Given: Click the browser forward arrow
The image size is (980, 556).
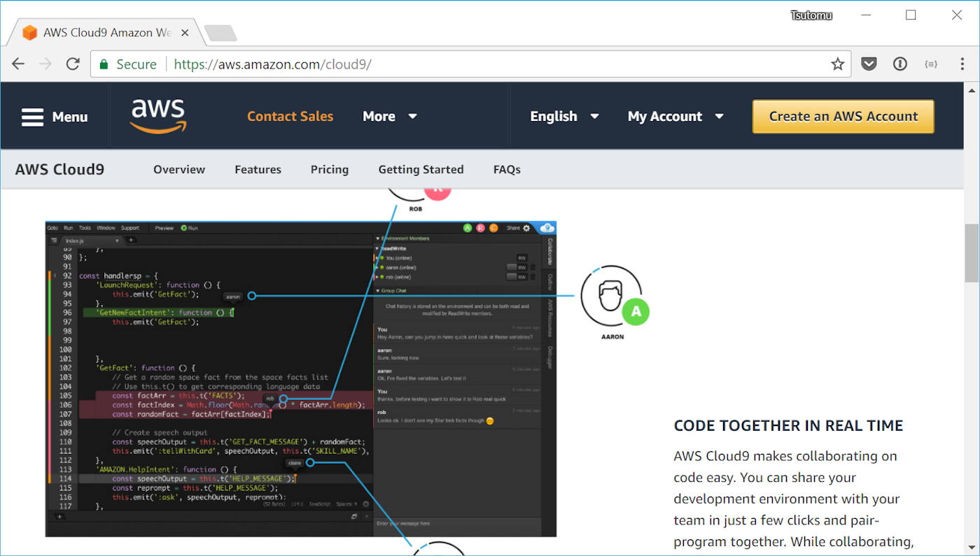Looking at the screenshot, I should point(45,64).
